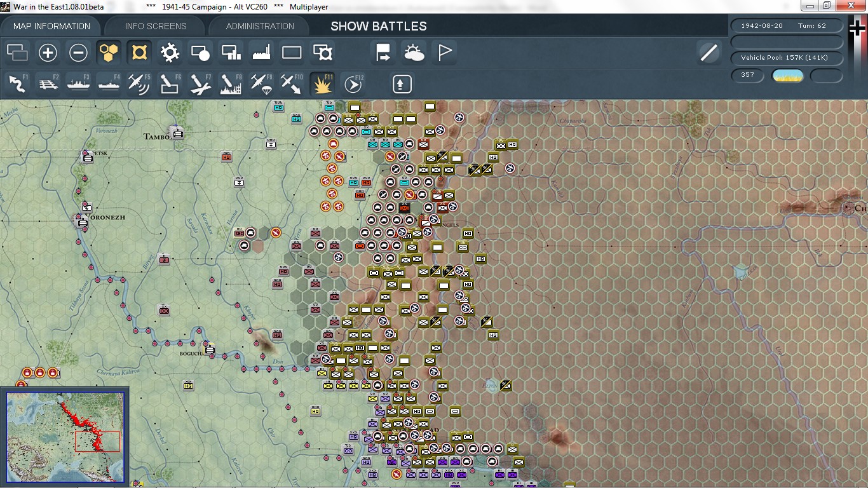Click the SHOW BATTLES mode title
Screen dimensions: 868x488
click(379, 26)
